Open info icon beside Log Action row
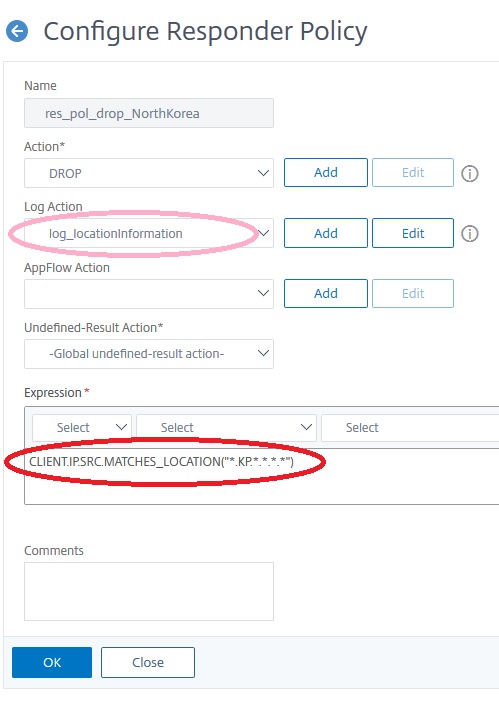 [469, 233]
